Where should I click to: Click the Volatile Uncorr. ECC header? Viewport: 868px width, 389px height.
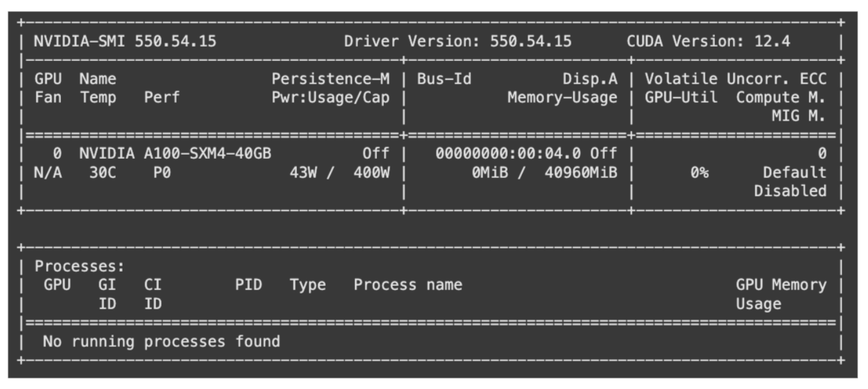pos(735,79)
